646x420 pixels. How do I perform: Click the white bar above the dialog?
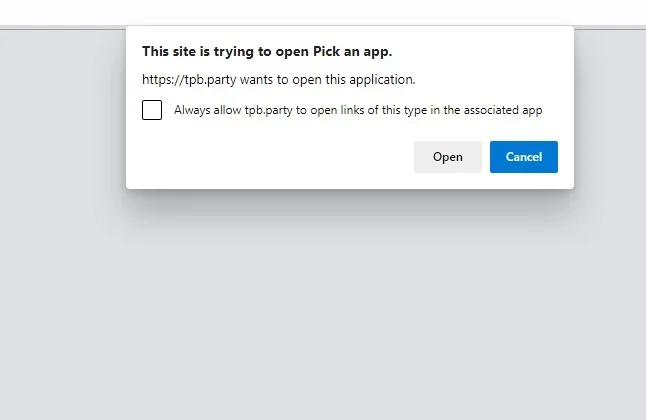point(323,12)
